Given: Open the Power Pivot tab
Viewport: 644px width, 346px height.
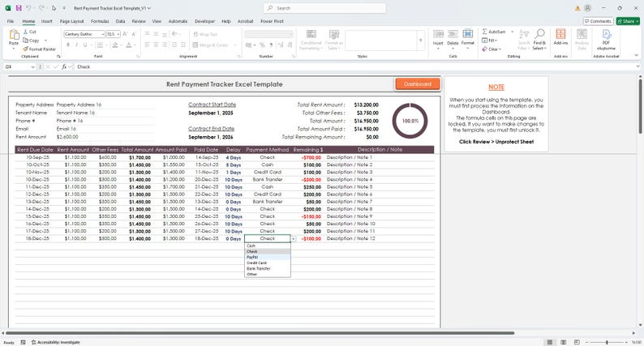Looking at the screenshot, I should [x=272, y=21].
